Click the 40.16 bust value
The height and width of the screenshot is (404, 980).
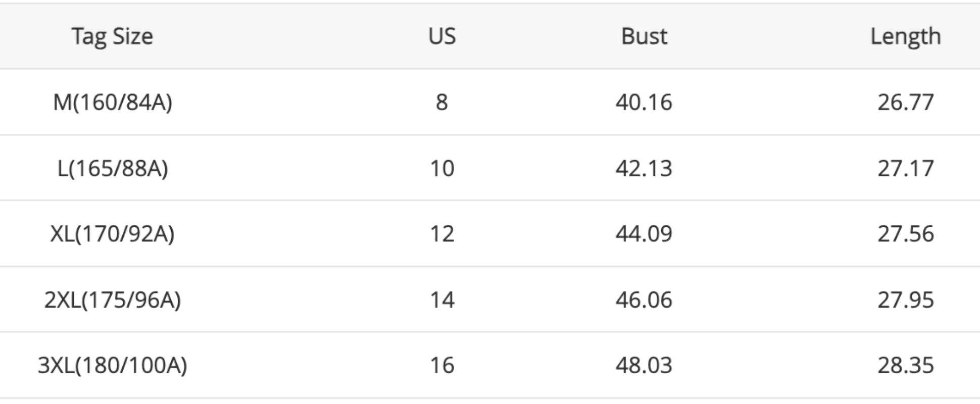coord(644,103)
